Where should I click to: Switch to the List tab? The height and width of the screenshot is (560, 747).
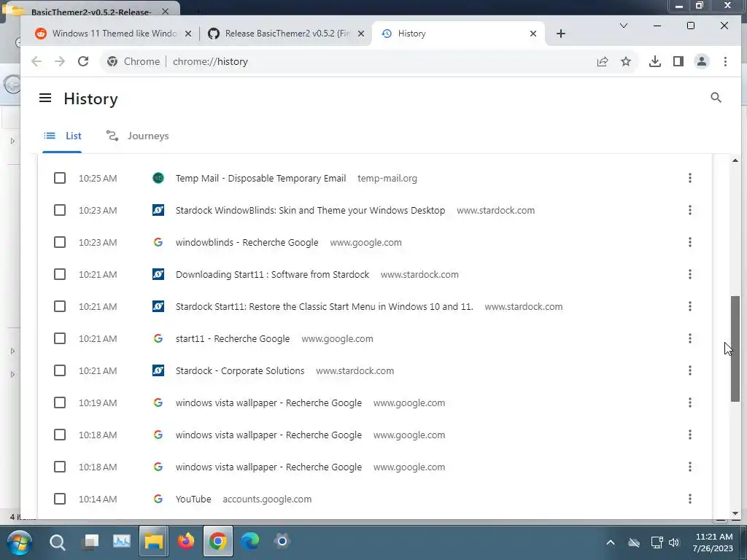pos(63,136)
